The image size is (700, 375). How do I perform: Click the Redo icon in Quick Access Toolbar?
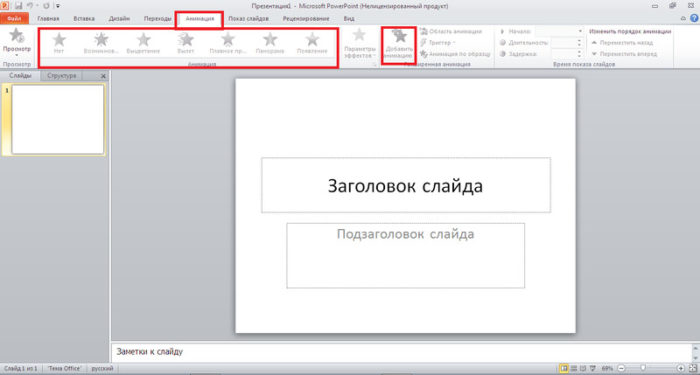46,6
